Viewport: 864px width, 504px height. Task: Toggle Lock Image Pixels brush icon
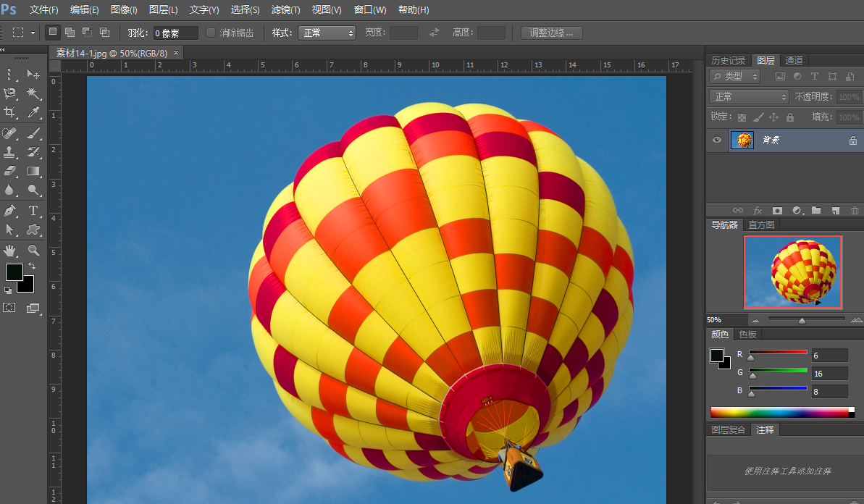[758, 117]
